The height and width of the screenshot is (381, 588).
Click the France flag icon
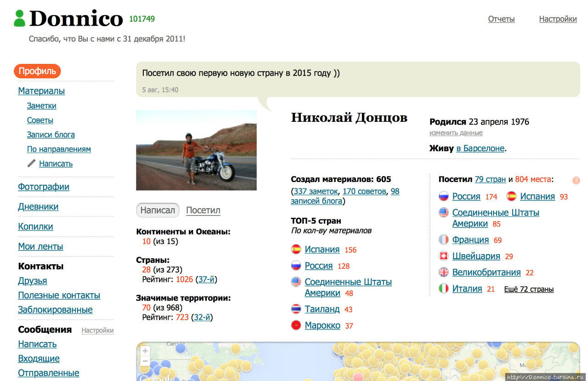(x=443, y=239)
